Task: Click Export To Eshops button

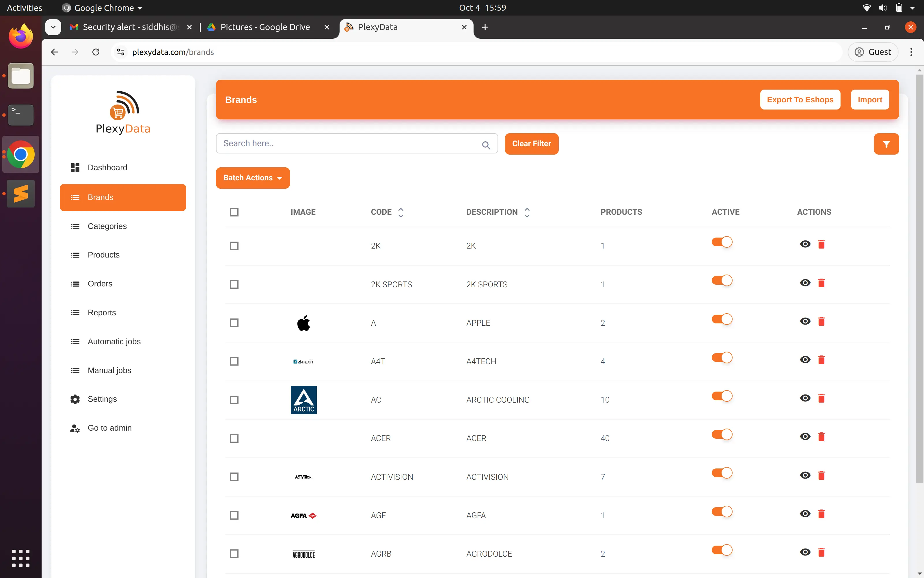Action: [x=800, y=99]
